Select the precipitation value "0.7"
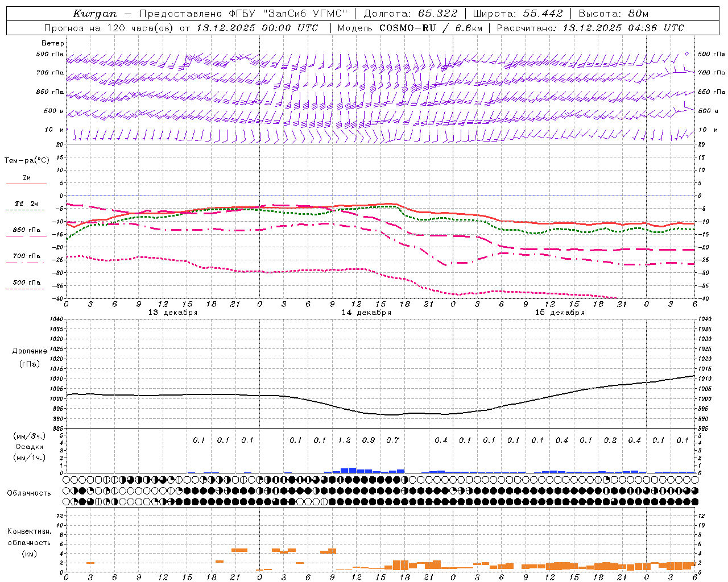 392,440
